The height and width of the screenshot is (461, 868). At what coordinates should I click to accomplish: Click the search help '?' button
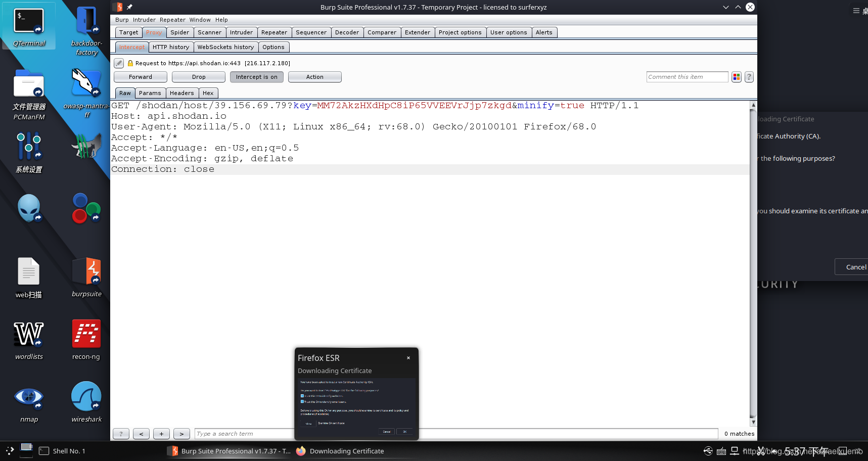pos(121,434)
